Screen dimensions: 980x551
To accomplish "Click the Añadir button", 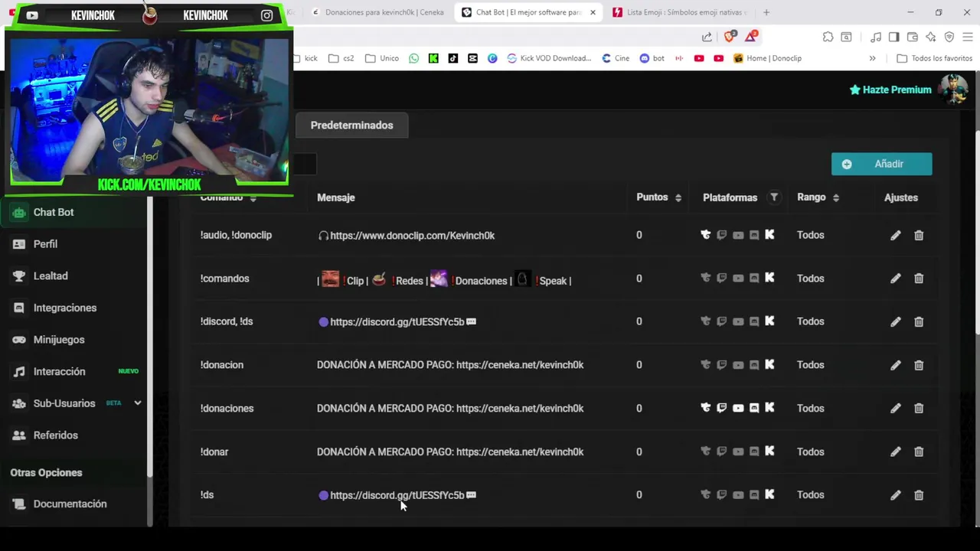I will coord(881,164).
